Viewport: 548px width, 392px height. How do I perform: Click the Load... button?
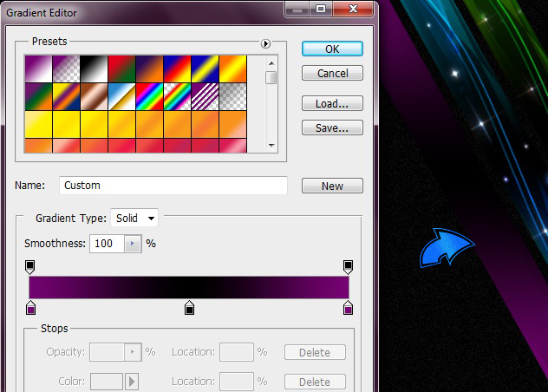(332, 103)
